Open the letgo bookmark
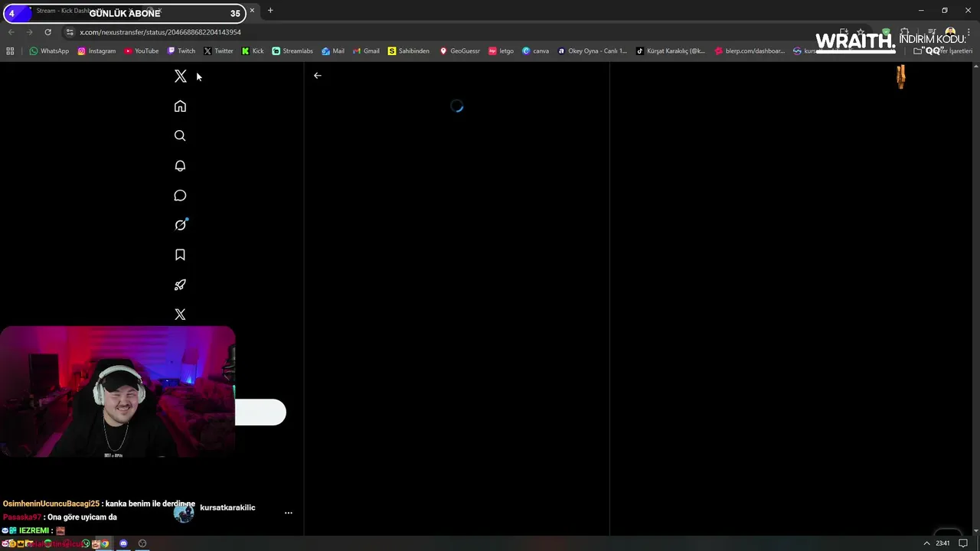 pos(501,51)
